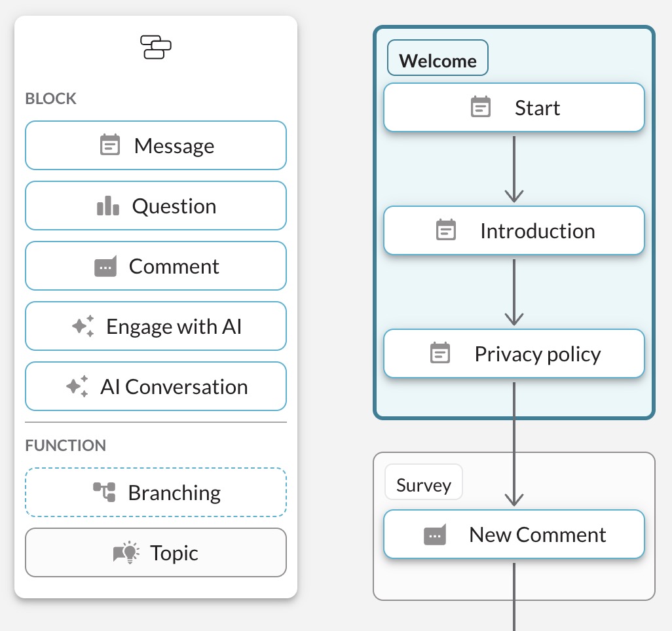Click the speech bubble icon on Comment
This screenshot has height=631, width=672.
pyautogui.click(x=105, y=266)
